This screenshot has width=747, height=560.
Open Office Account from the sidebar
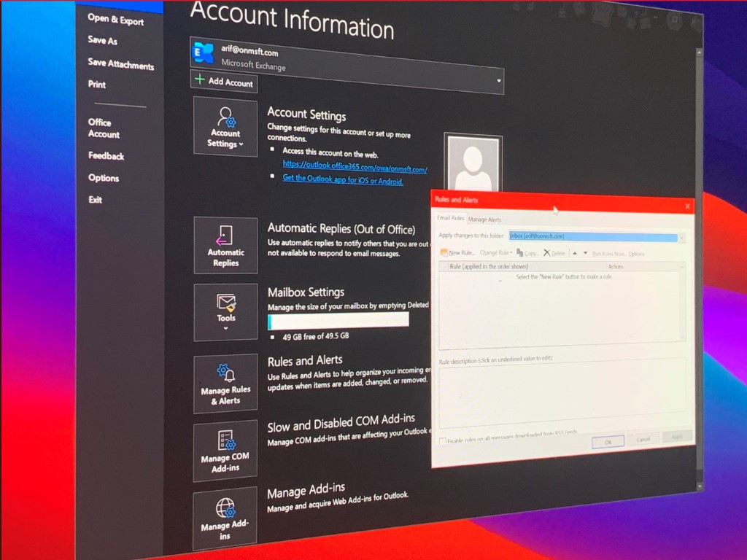pyautogui.click(x=104, y=128)
